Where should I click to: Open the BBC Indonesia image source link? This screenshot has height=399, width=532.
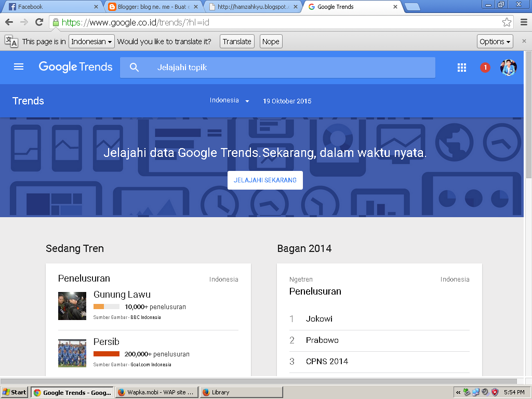tap(145, 317)
